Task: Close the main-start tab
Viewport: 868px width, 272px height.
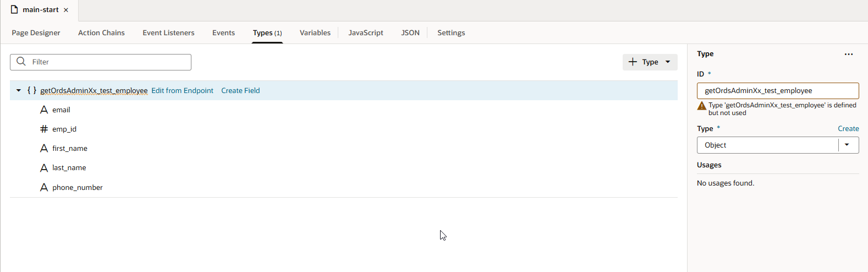Action: pos(66,10)
